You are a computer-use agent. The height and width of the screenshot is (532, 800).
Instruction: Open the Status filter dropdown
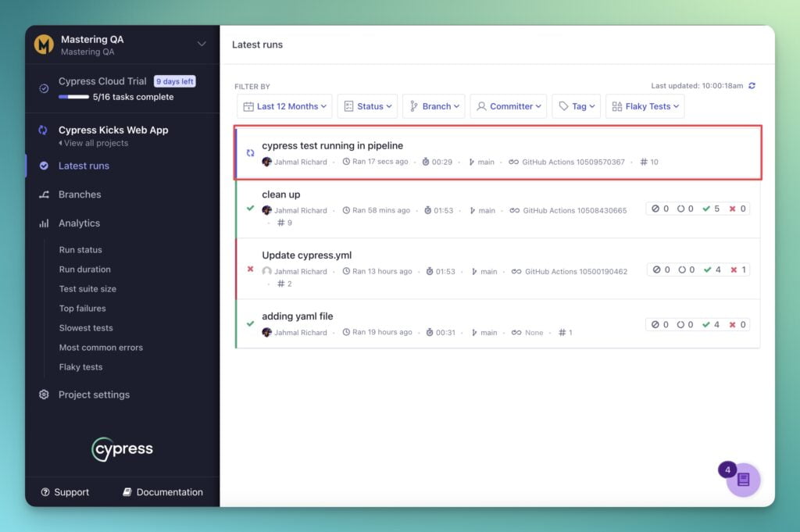point(367,106)
